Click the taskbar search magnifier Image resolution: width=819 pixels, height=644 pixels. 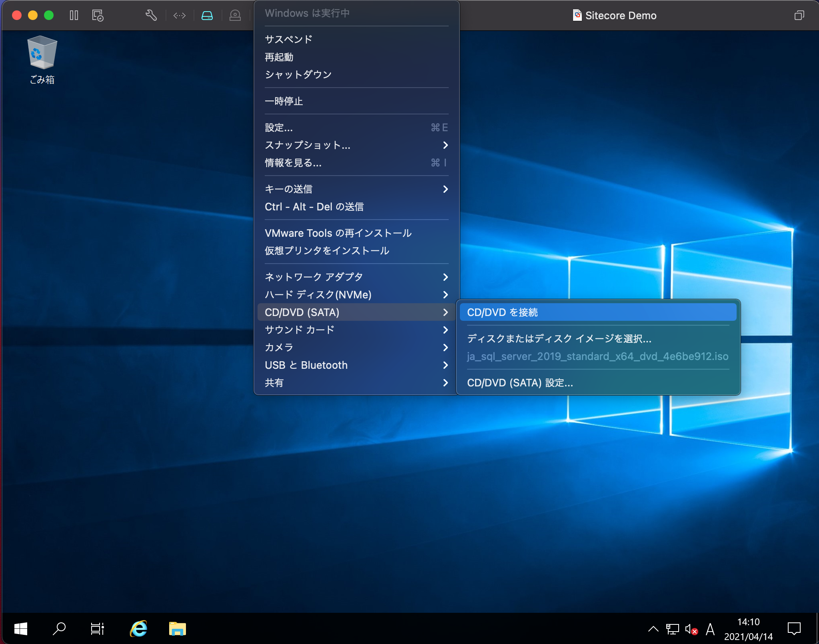[59, 629]
